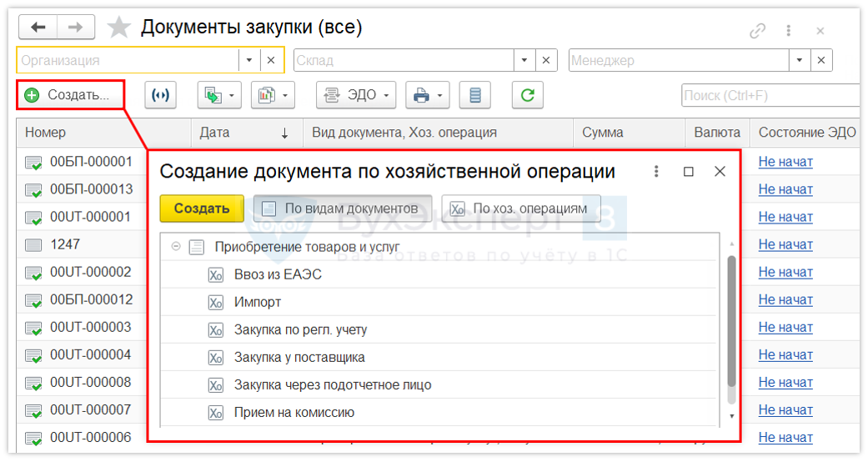Expand the Организация dropdown list
The width and height of the screenshot is (868, 462).
coord(249,60)
